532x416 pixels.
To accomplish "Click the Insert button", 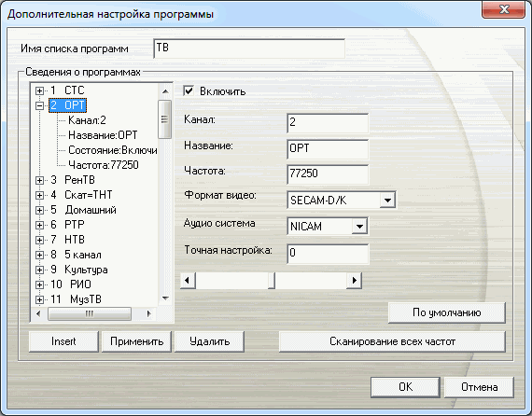I will click(x=63, y=341).
